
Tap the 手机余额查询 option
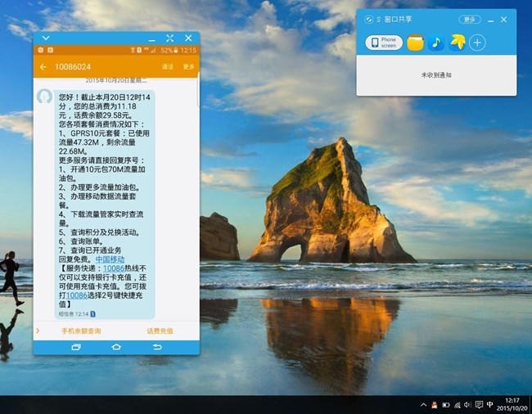pos(81,331)
